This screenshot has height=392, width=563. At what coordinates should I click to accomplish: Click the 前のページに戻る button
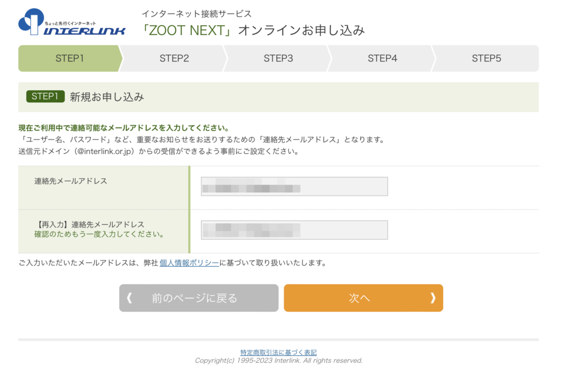pyautogui.click(x=199, y=298)
